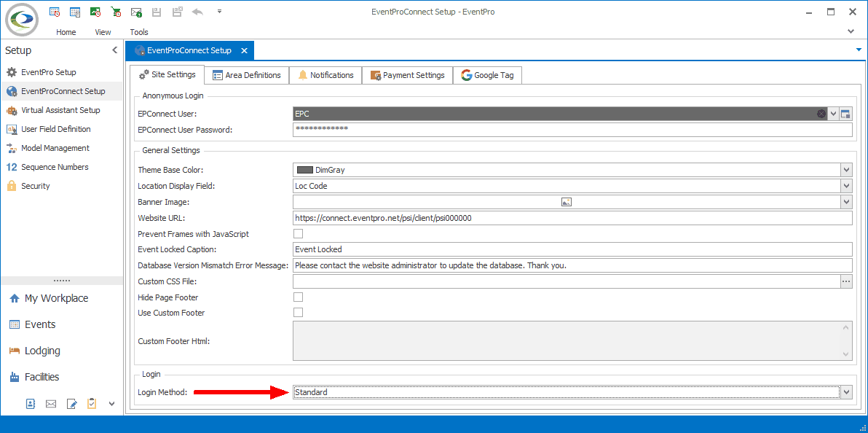Switch to the Notifications tab
This screenshot has height=433, width=868.
[325, 75]
